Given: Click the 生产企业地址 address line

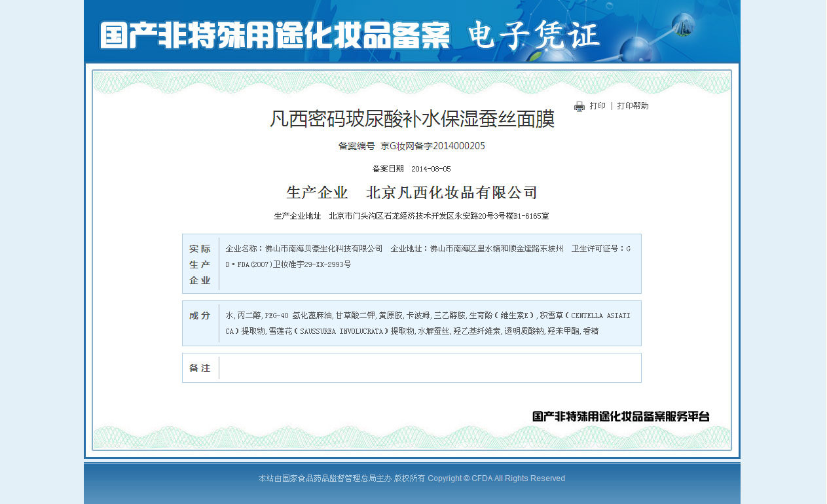Looking at the screenshot, I should click(x=411, y=216).
